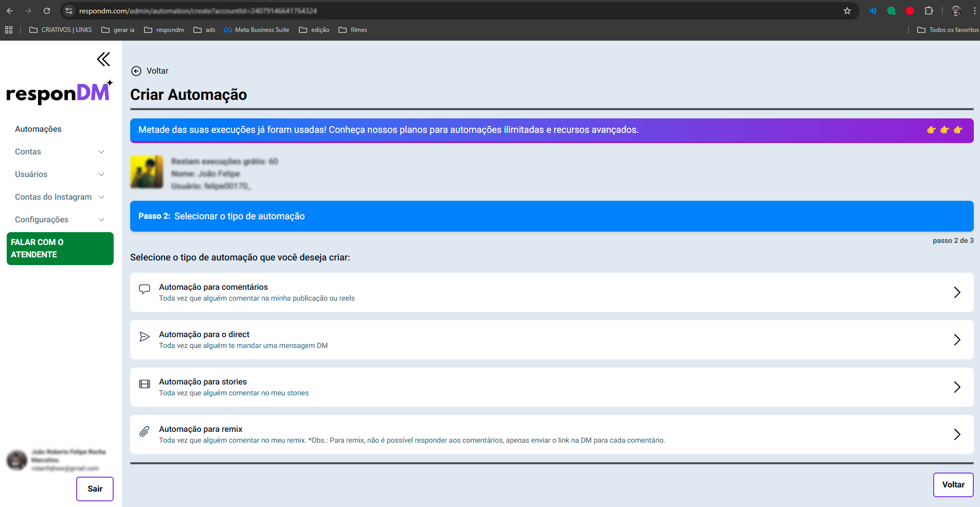Click the paper plane direct icon
Screen dimensions: 980x507
point(145,337)
